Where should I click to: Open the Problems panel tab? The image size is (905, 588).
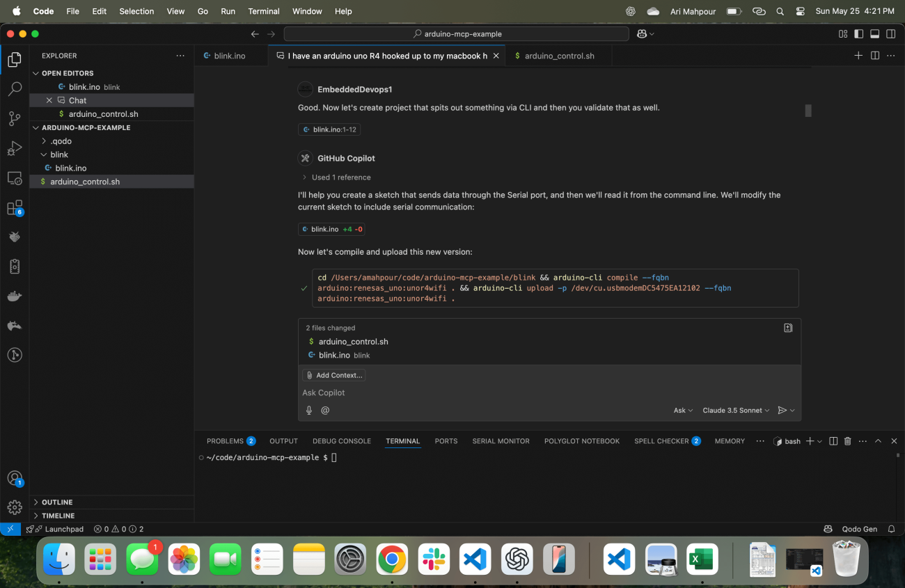pos(230,441)
